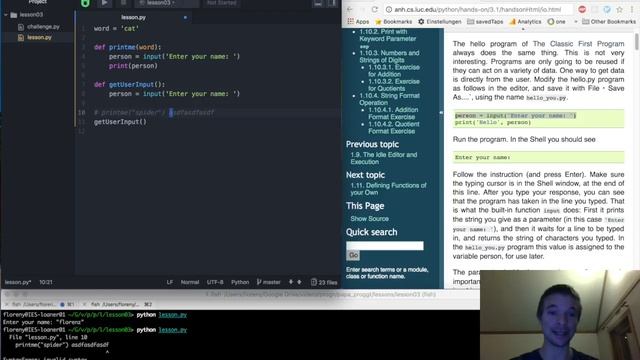Screen dimensions: 640x360
Task: Open 1.10.3.1 Exercise for Addition link
Action: (x=394, y=71)
